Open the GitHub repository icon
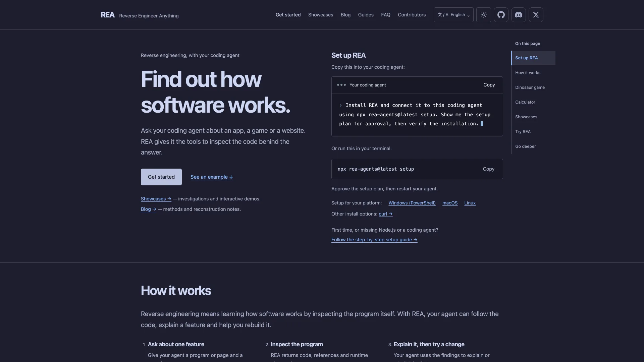This screenshot has width=644, height=362. click(501, 15)
